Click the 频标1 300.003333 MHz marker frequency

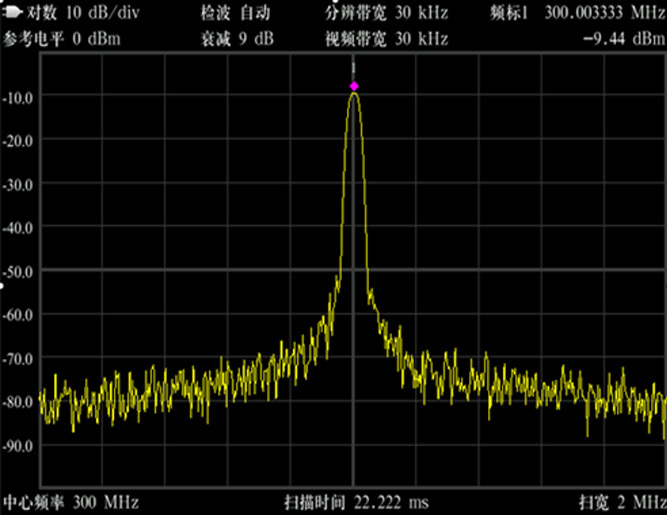point(578,13)
